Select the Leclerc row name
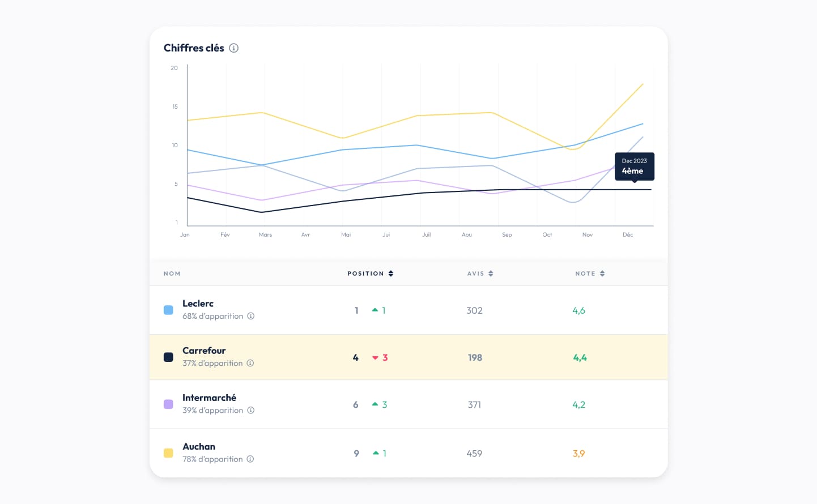Screen dimensions: 817x504 point(198,304)
